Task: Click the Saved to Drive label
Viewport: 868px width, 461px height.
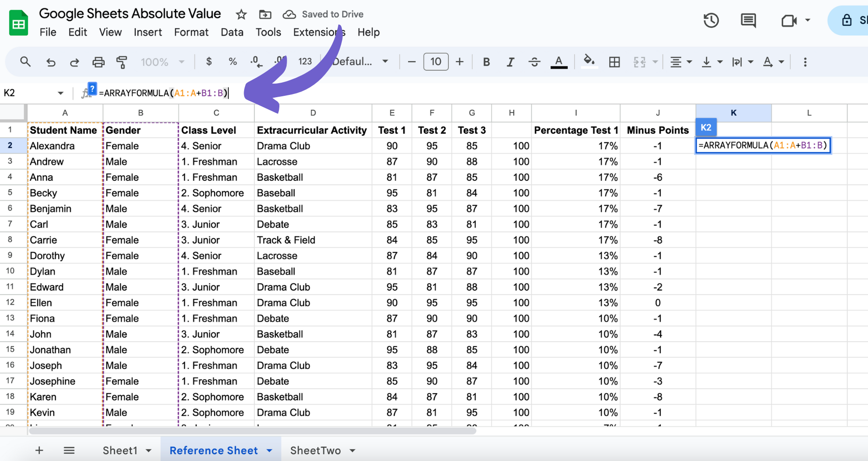Action: [x=332, y=14]
